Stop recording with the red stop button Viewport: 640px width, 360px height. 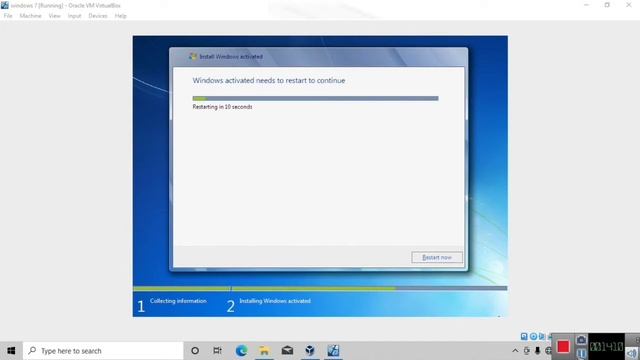tap(563, 347)
